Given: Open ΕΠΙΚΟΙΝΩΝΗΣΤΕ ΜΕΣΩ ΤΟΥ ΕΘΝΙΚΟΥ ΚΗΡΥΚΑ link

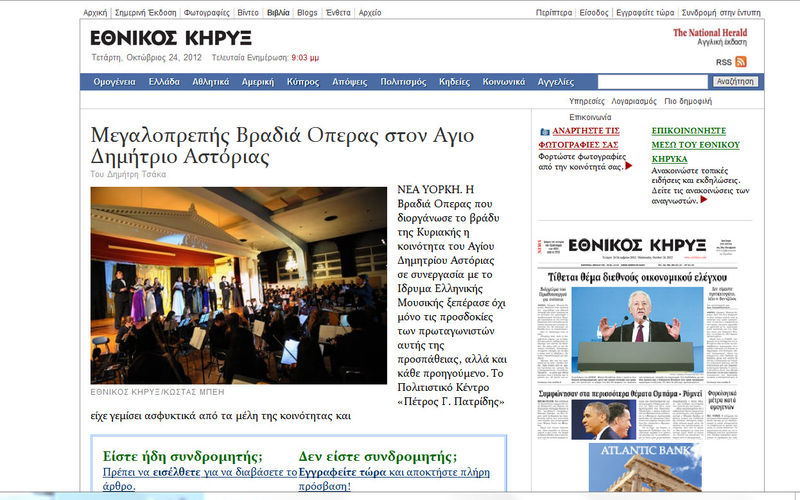Looking at the screenshot, I should coord(695,145).
